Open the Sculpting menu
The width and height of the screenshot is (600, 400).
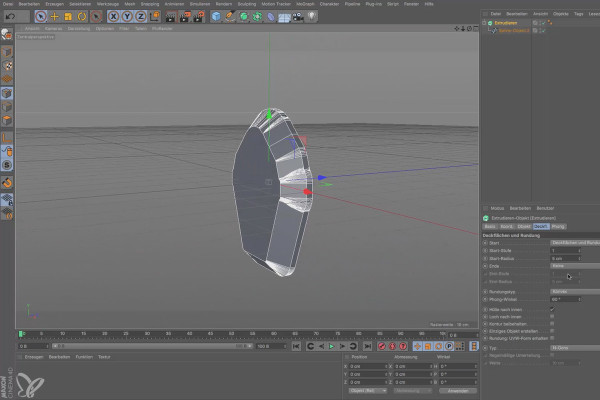(247, 4)
